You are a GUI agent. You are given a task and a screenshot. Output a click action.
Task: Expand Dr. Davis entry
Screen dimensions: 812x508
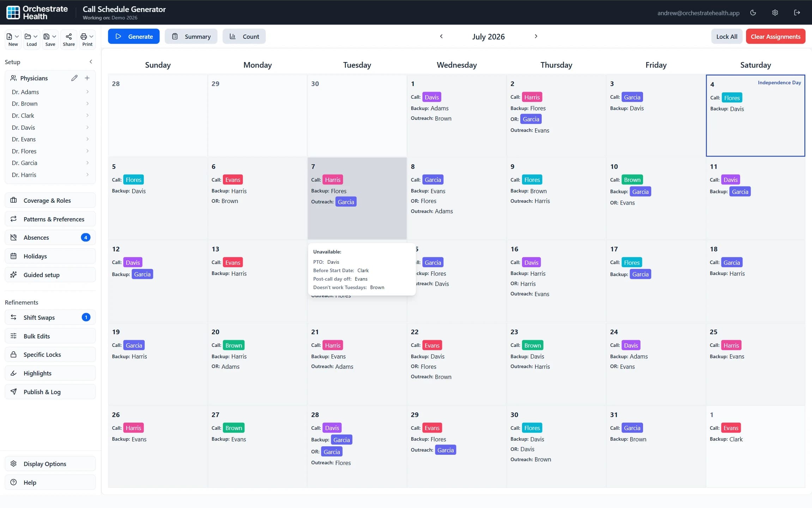(x=50, y=127)
